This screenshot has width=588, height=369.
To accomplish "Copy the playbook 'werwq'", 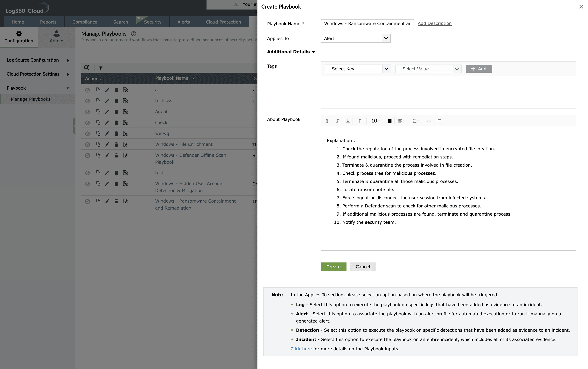I will 98,133.
